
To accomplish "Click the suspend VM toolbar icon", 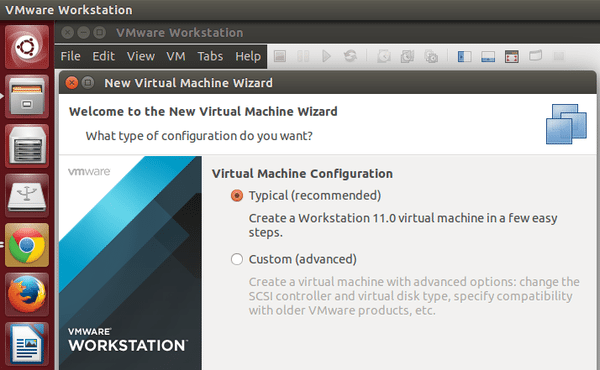I will click(x=303, y=56).
